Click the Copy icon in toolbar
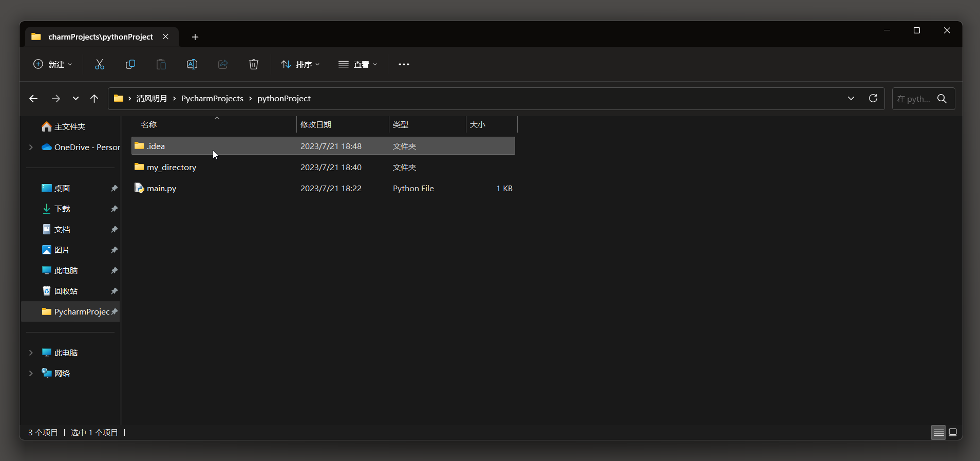Screen dimensions: 980x461 [x=130, y=64]
